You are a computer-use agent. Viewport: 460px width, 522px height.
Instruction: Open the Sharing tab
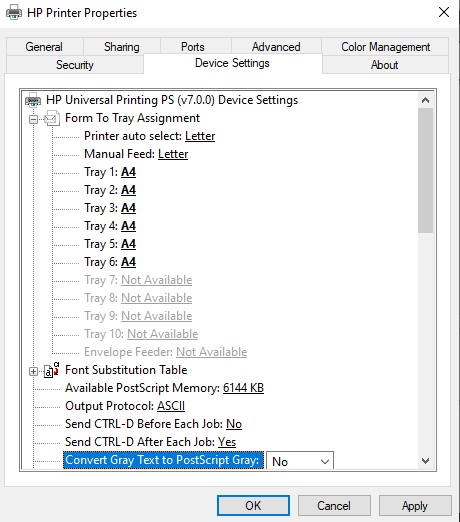click(122, 47)
